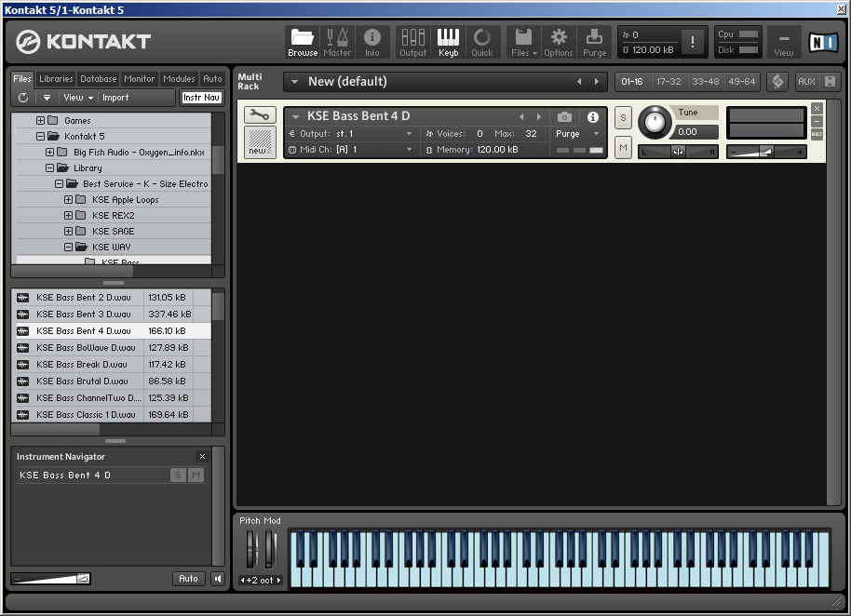Screen dimensions: 851x616
Task: Solo the KSE Bass Bent 4 D instrument
Action: [623, 117]
